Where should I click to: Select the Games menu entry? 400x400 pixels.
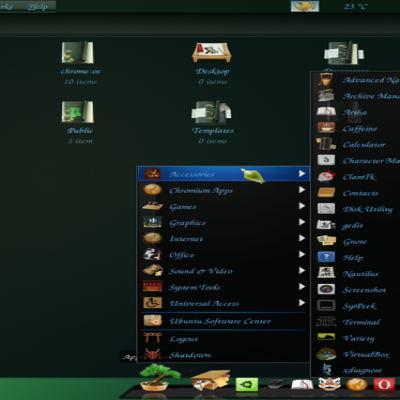tap(223, 206)
